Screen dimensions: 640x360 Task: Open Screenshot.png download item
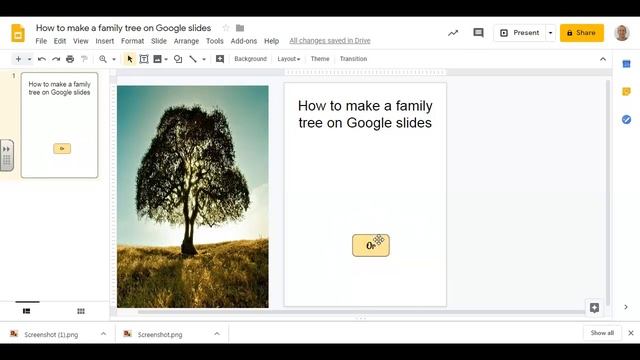pos(160,334)
